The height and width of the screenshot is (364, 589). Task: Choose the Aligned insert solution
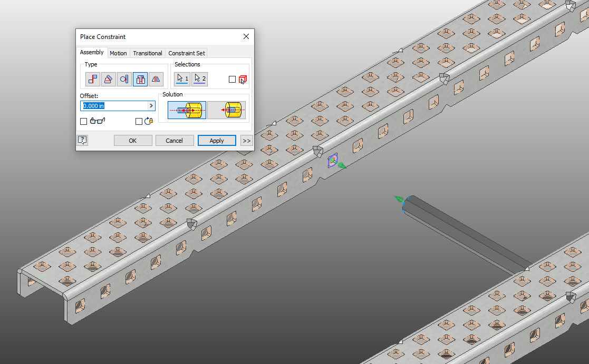coord(227,110)
